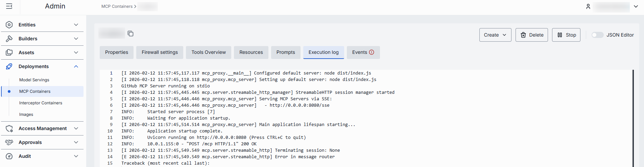This screenshot has height=167, width=644.
Task: Click the Audit compass icon
Action: click(9, 156)
